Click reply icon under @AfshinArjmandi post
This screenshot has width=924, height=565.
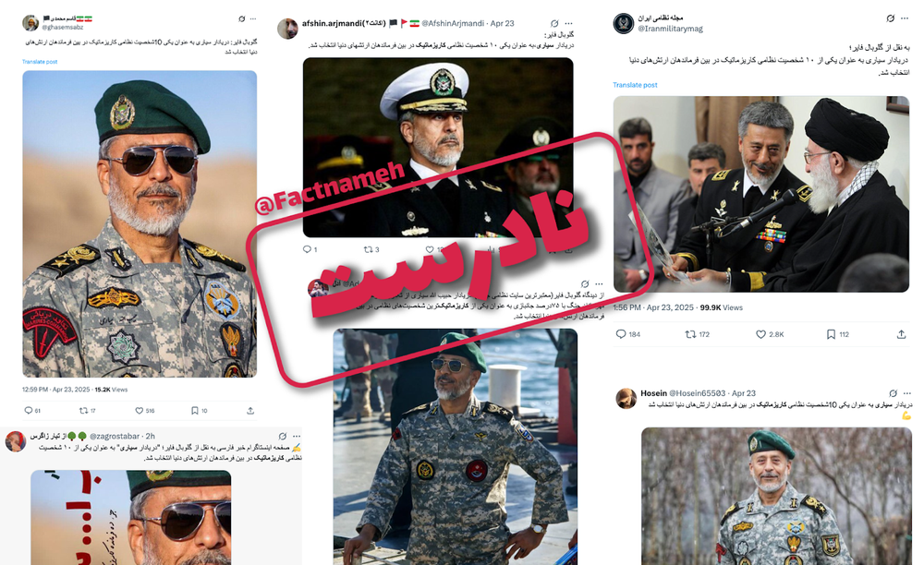pos(307,249)
